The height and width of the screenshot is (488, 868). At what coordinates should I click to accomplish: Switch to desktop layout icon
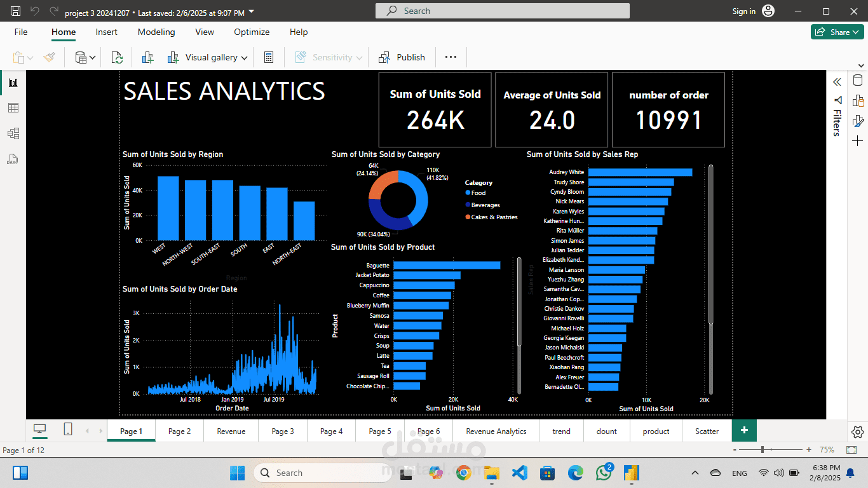click(x=39, y=430)
